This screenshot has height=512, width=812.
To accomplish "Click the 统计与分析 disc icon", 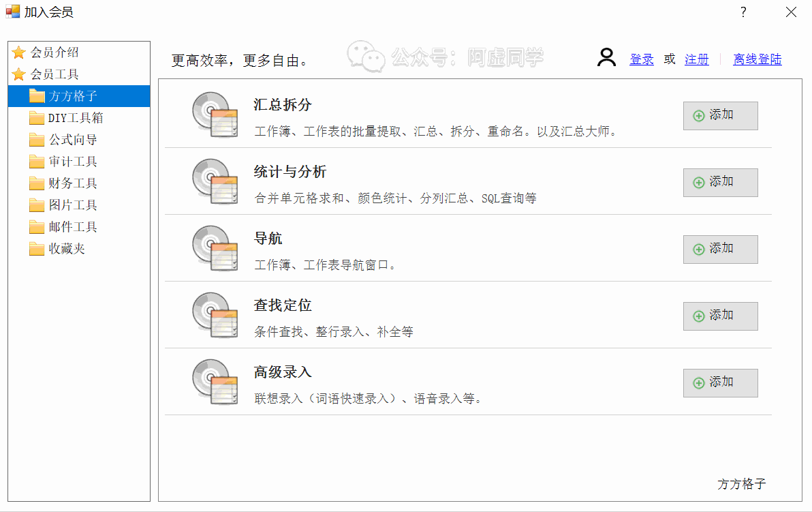I will (x=215, y=181).
